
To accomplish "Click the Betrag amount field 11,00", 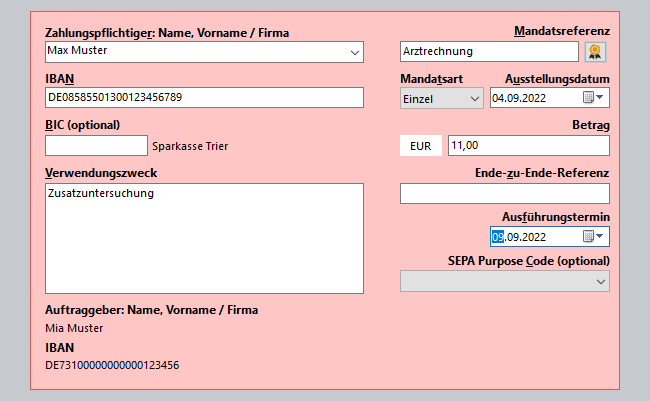I will tap(529, 146).
